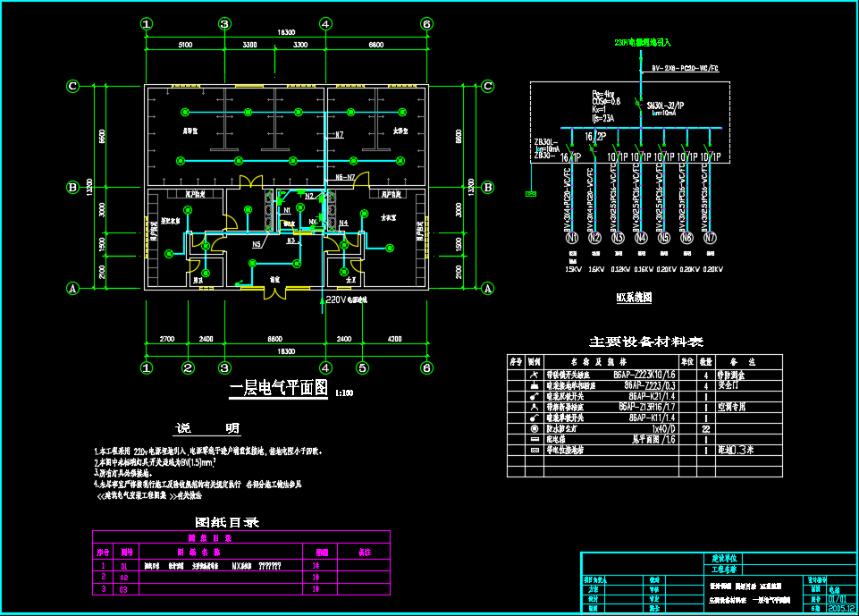Screen dimensions: 859x616
Task: Click the 1.5KV load value under N1
Action: coord(574,269)
